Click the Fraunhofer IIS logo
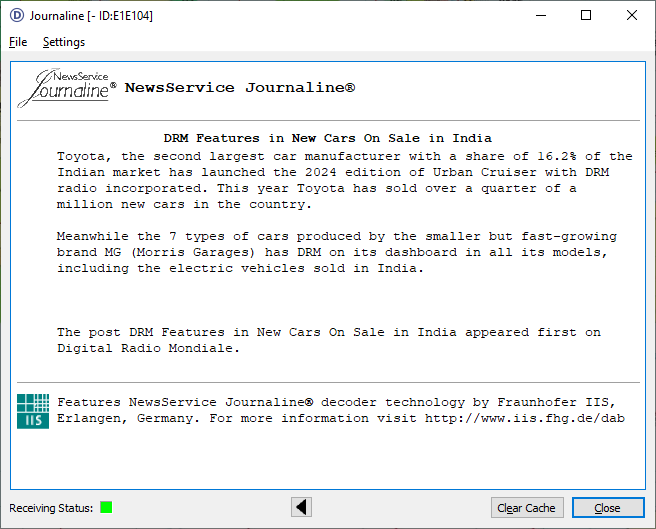The width and height of the screenshot is (656, 529). pyautogui.click(x=32, y=411)
